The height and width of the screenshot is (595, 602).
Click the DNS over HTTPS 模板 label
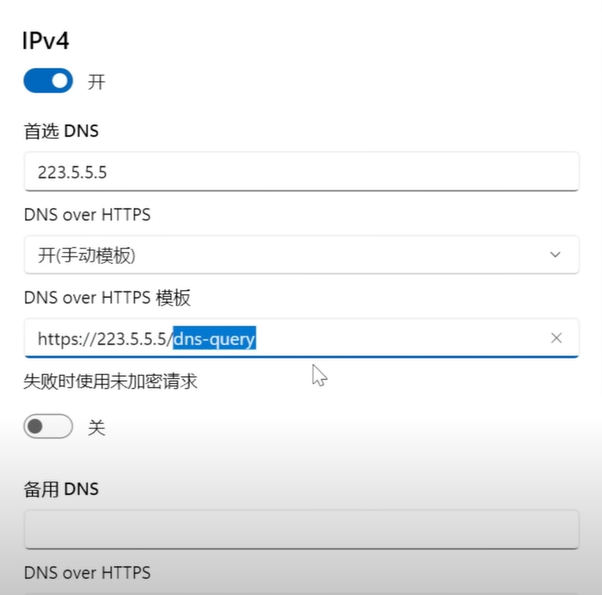pos(107,298)
